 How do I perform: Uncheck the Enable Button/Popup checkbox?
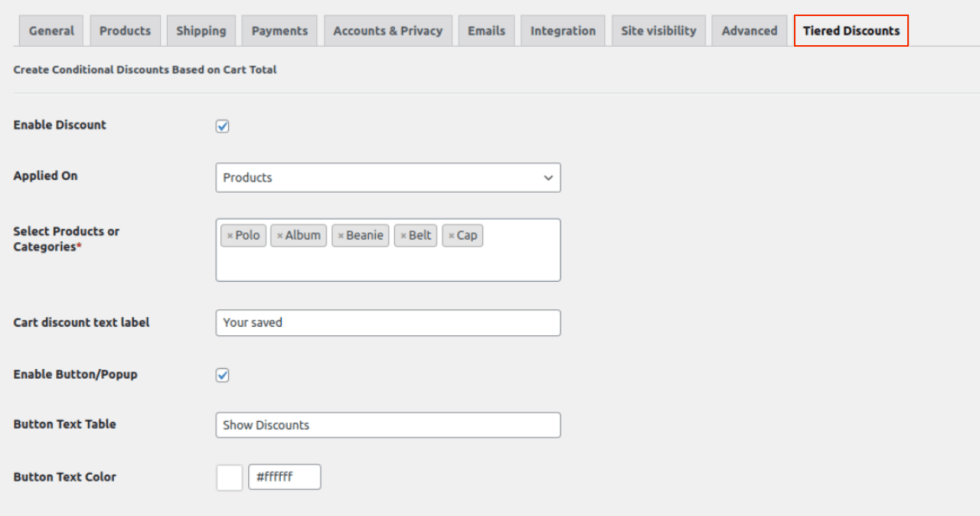click(223, 375)
